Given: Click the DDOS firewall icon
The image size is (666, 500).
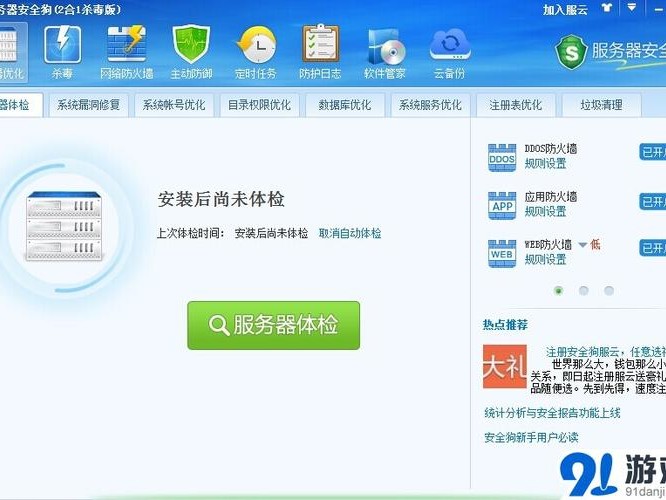Looking at the screenshot, I should pyautogui.click(x=502, y=158).
